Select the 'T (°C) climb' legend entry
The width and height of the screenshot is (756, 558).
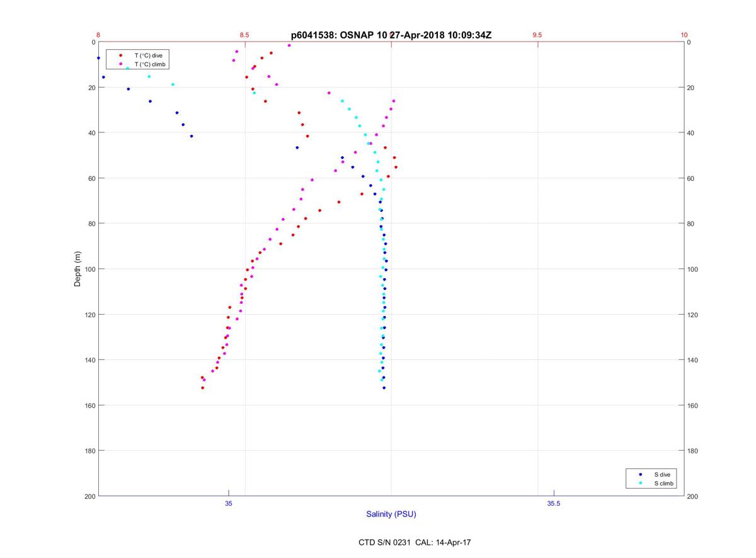point(149,64)
